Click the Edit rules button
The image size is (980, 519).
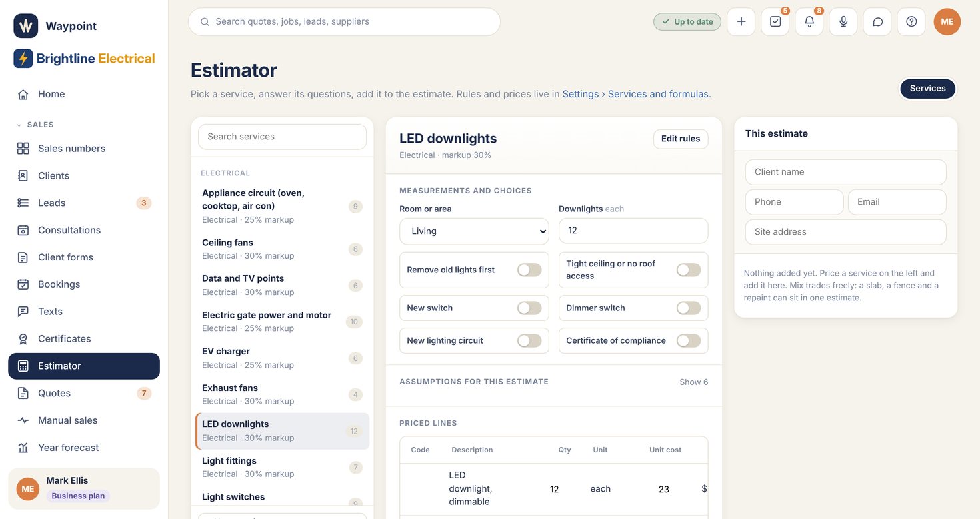point(681,139)
